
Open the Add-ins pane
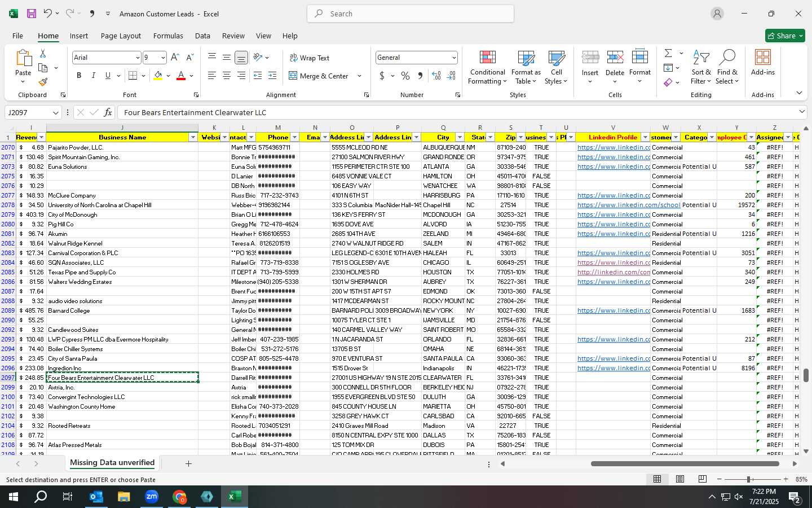[x=763, y=63]
